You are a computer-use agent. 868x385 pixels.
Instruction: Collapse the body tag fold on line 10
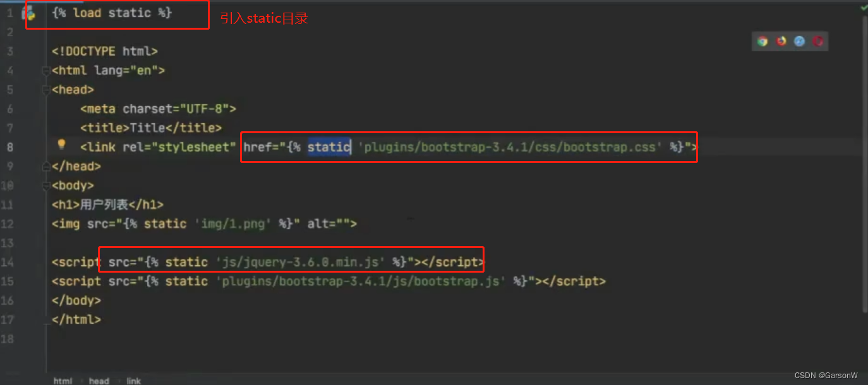coord(46,186)
